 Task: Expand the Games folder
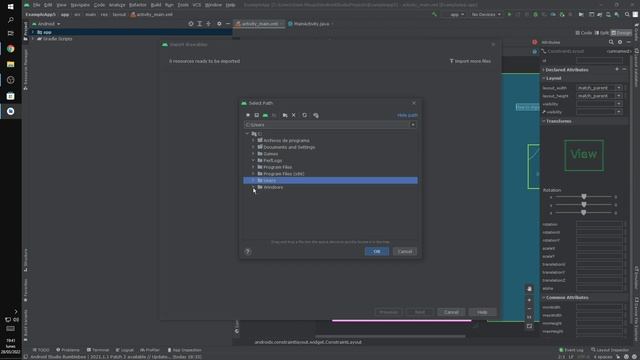(x=253, y=154)
